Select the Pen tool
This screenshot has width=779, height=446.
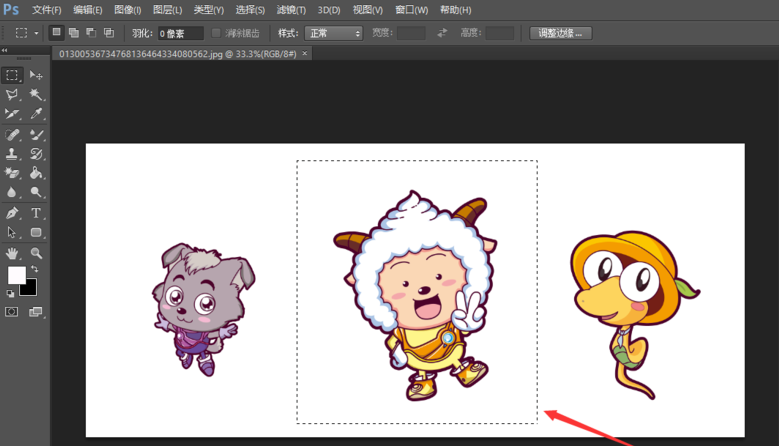point(12,213)
